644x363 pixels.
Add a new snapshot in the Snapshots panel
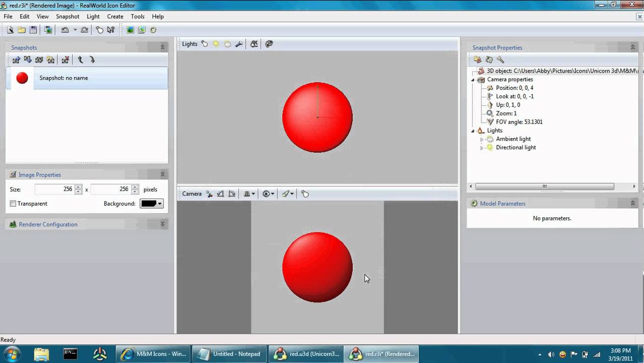(x=16, y=60)
